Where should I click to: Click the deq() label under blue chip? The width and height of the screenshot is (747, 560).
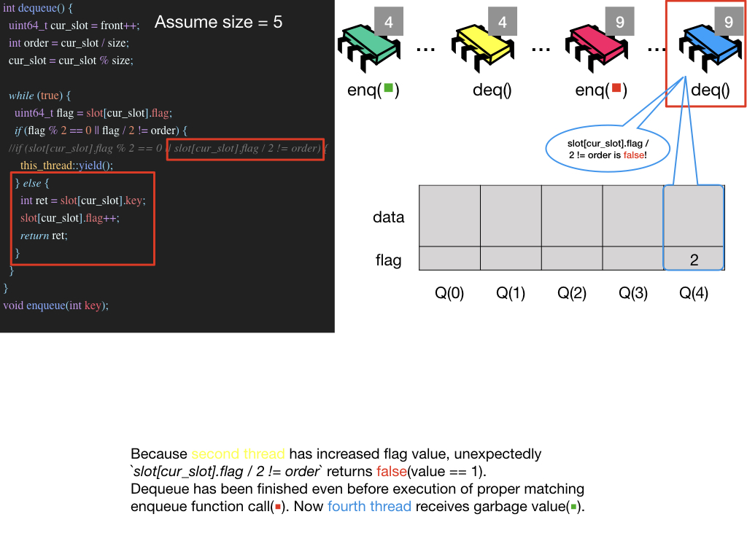711,90
